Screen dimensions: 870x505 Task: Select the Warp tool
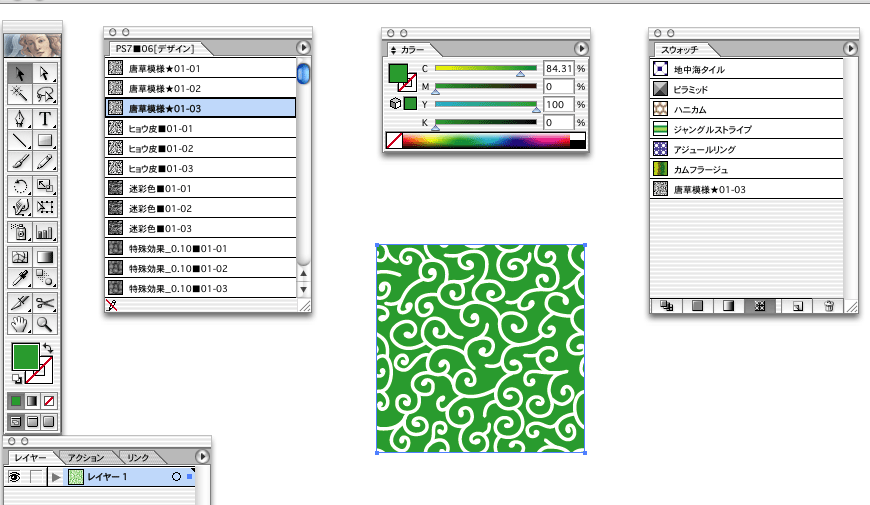(20, 207)
